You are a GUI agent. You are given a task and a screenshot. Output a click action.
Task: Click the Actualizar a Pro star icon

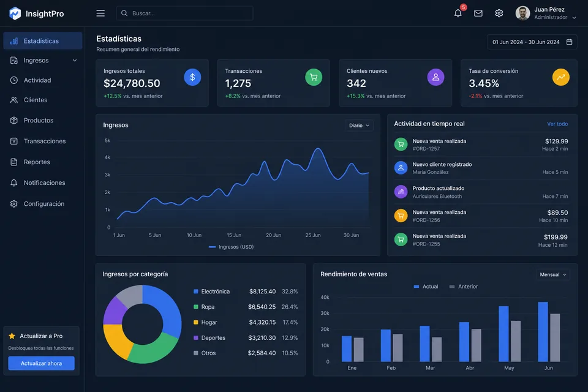[12, 336]
